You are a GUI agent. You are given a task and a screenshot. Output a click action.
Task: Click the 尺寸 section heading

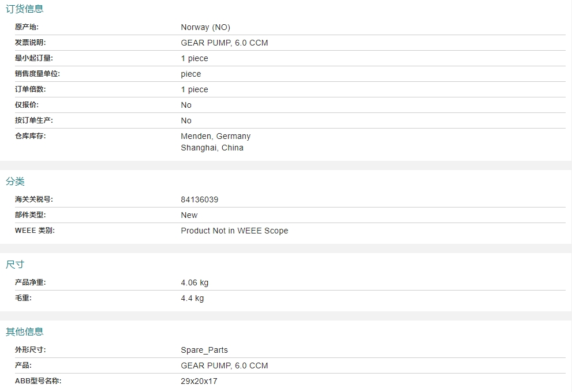click(x=15, y=264)
